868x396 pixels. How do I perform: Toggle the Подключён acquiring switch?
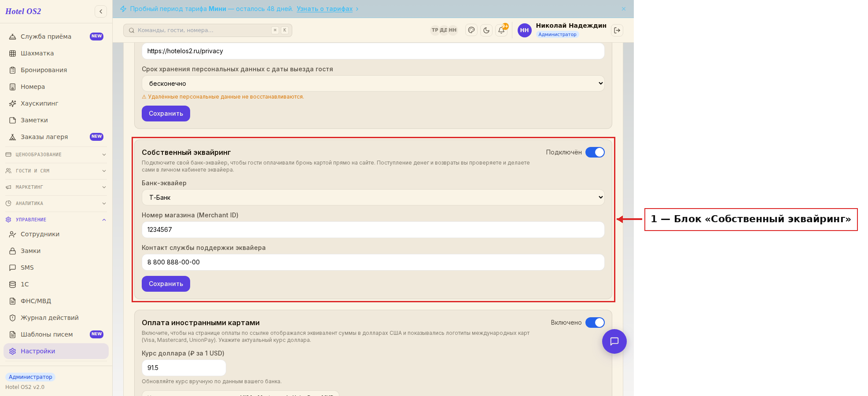coord(595,152)
